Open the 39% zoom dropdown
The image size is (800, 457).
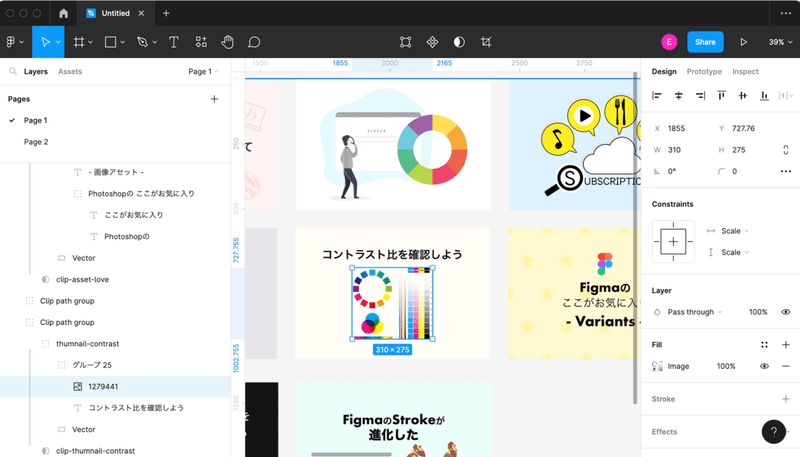pos(781,42)
